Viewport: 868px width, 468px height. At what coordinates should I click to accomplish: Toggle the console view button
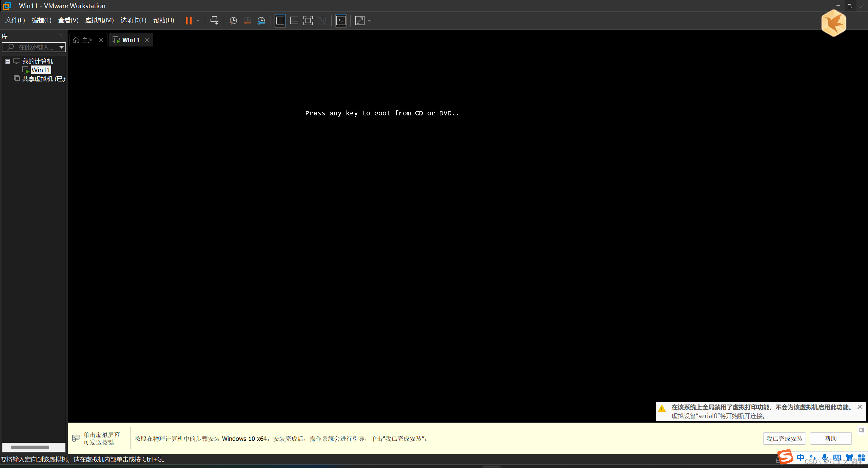(341, 21)
